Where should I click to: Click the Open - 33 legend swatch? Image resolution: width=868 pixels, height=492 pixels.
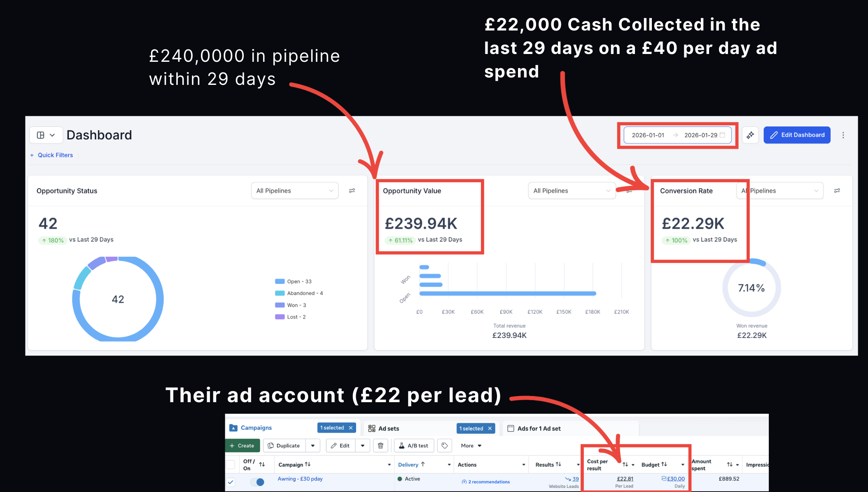pyautogui.click(x=280, y=281)
